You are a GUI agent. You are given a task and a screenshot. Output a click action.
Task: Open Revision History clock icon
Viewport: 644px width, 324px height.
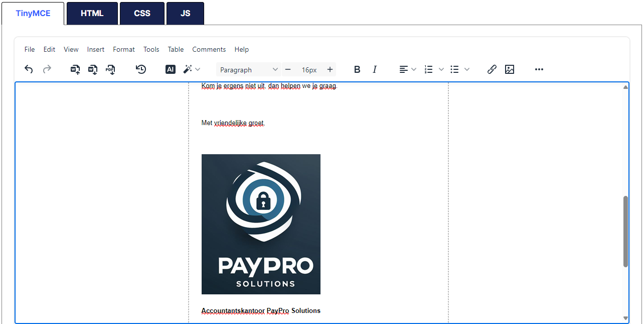[141, 69]
